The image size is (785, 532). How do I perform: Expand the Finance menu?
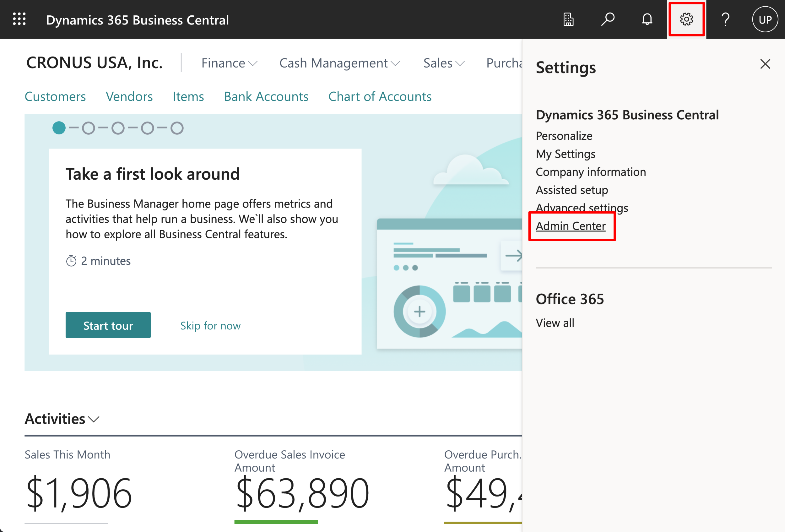coord(229,63)
